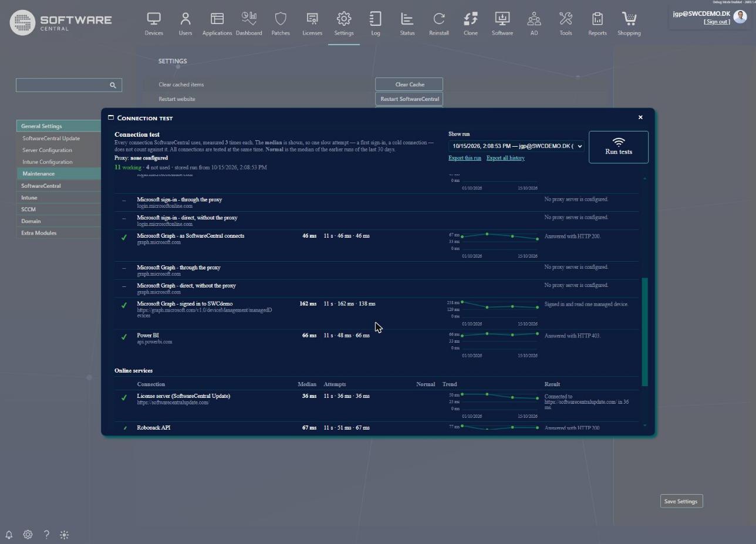This screenshot has height=544, width=756.
Task: Click Export this run link
Action: tap(465, 158)
